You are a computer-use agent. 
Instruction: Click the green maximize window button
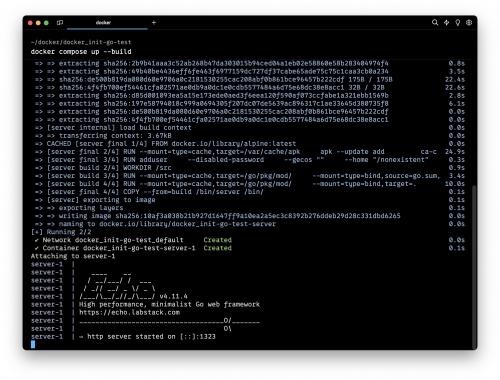tap(46, 23)
